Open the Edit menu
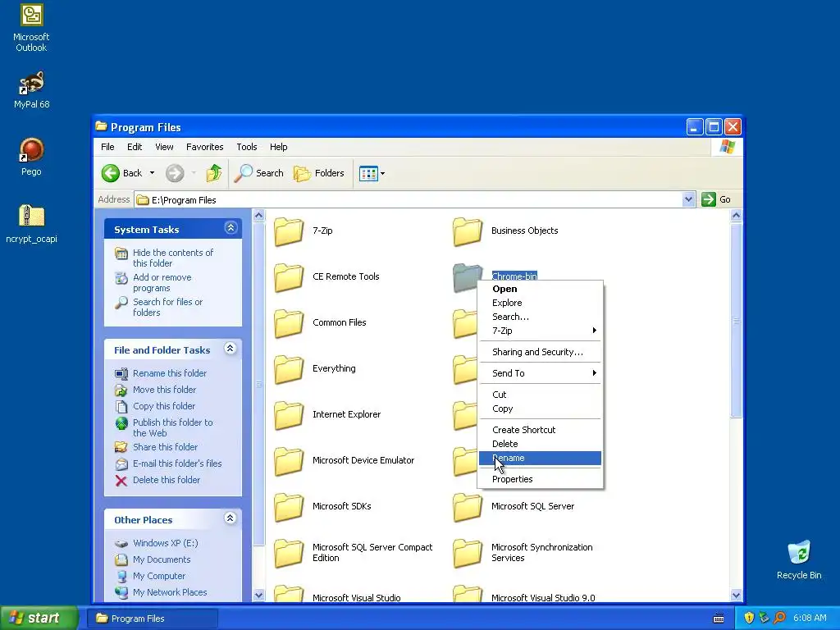Screen dimensions: 840x630 click(x=135, y=147)
